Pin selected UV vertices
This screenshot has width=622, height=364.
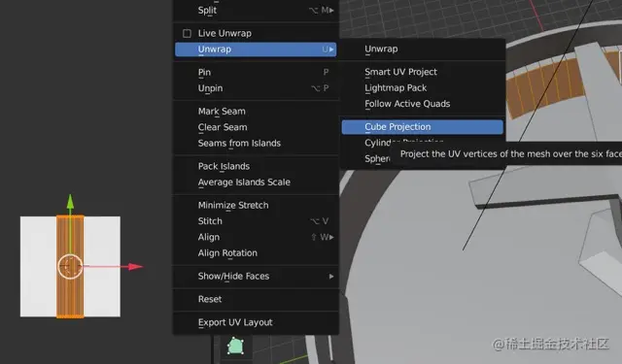coord(256,72)
